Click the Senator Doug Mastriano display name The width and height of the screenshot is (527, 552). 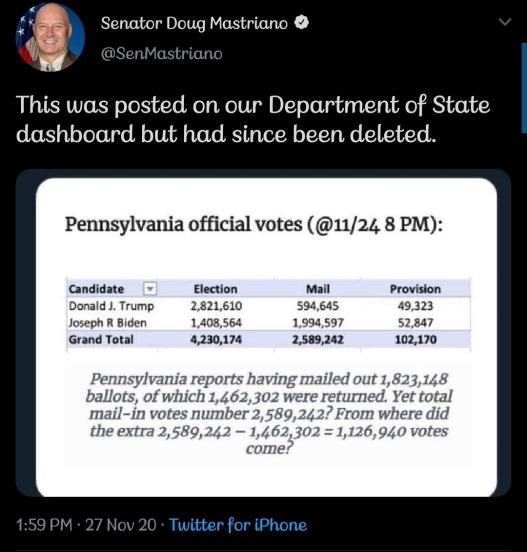(x=194, y=23)
